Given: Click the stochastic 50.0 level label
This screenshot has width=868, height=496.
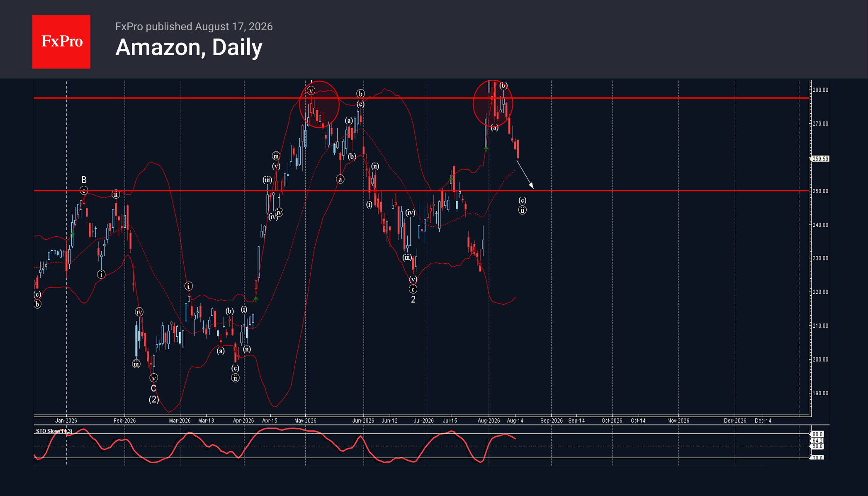Looking at the screenshot, I should pos(817,447).
